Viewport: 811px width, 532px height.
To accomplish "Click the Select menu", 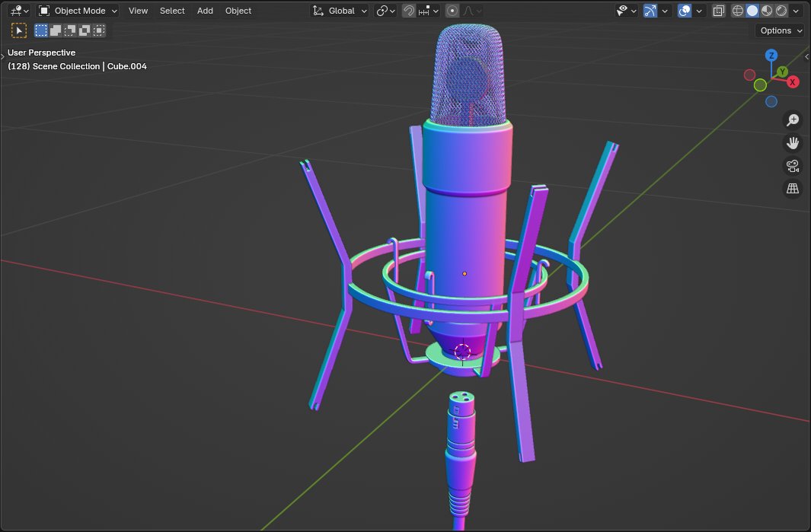I will pos(171,11).
